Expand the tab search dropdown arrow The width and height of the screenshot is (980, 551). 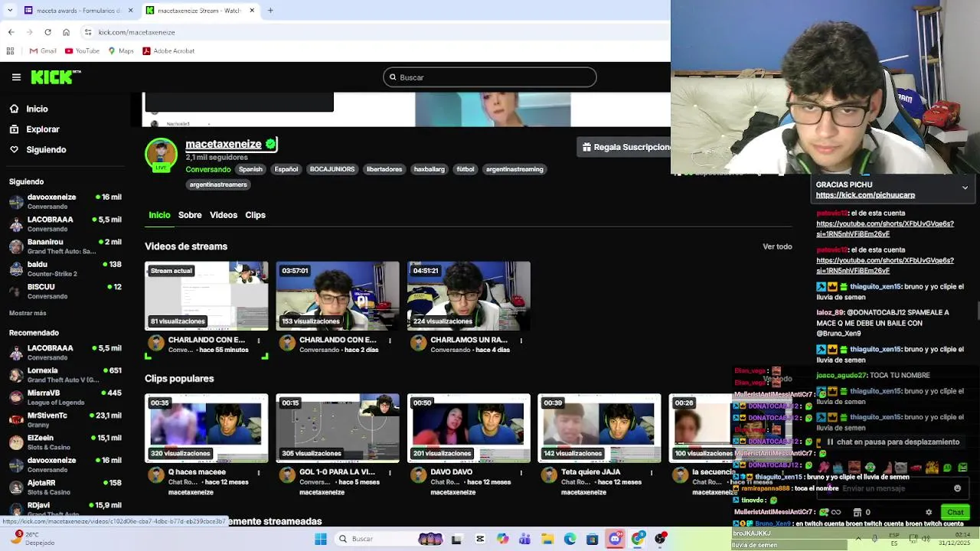[x=8, y=11]
